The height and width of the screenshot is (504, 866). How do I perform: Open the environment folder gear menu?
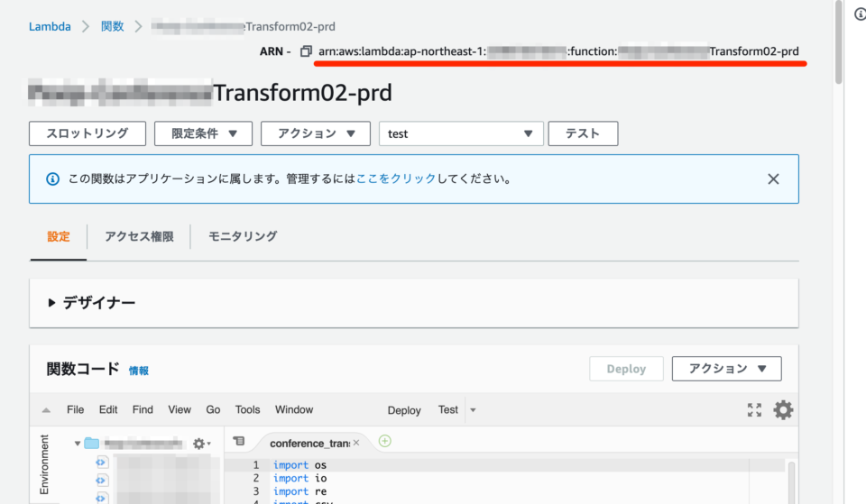pyautogui.click(x=201, y=444)
